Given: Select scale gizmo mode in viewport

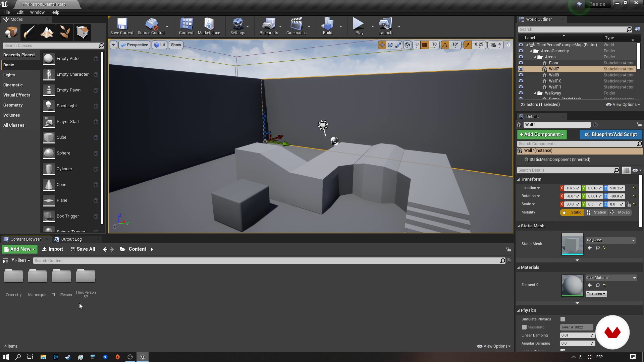Looking at the screenshot, I should (398, 45).
